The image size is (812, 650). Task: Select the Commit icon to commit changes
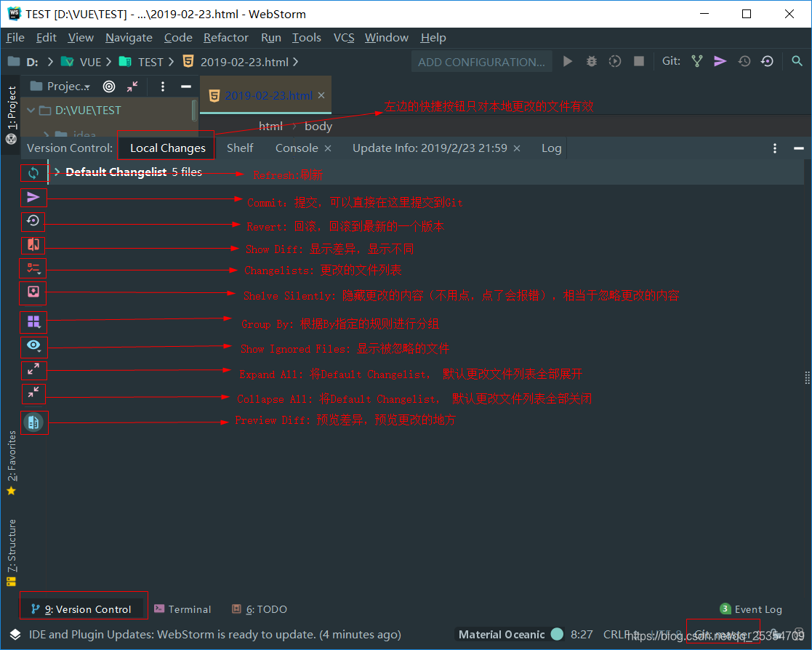pos(33,197)
